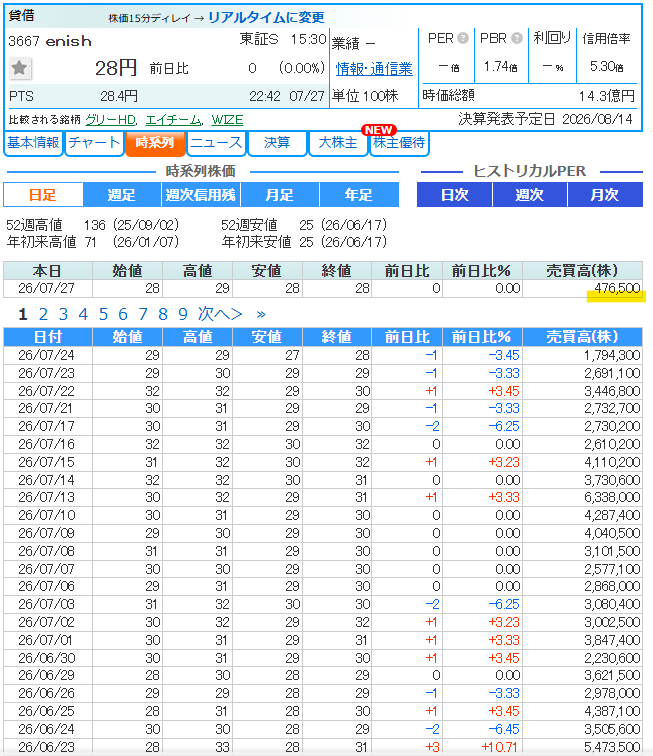Open the リアルタイムに変更 link
This screenshot has height=756, width=653.
(x=266, y=18)
